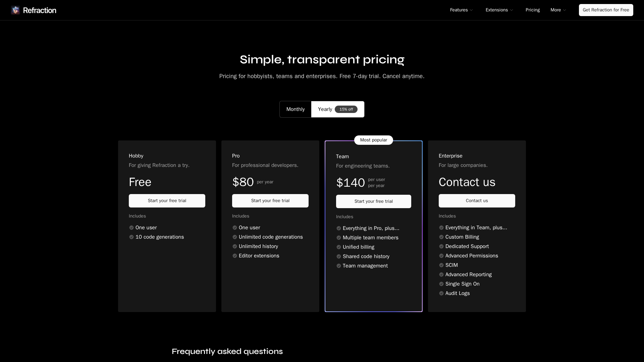Viewport: 644px width, 362px height.
Task: Open the Extensions dropdown
Action: click(499, 10)
